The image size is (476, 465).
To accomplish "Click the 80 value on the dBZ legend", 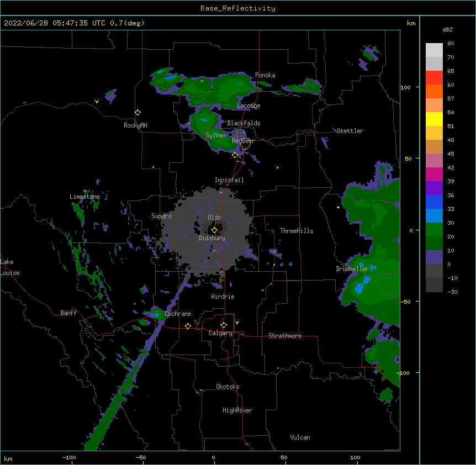I will pyautogui.click(x=451, y=44).
